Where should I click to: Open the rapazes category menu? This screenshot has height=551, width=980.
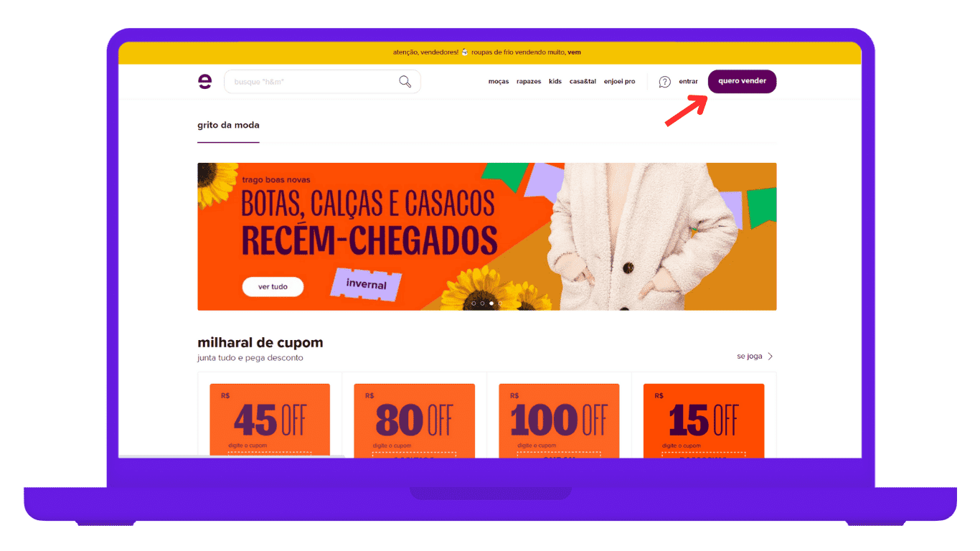(x=529, y=82)
